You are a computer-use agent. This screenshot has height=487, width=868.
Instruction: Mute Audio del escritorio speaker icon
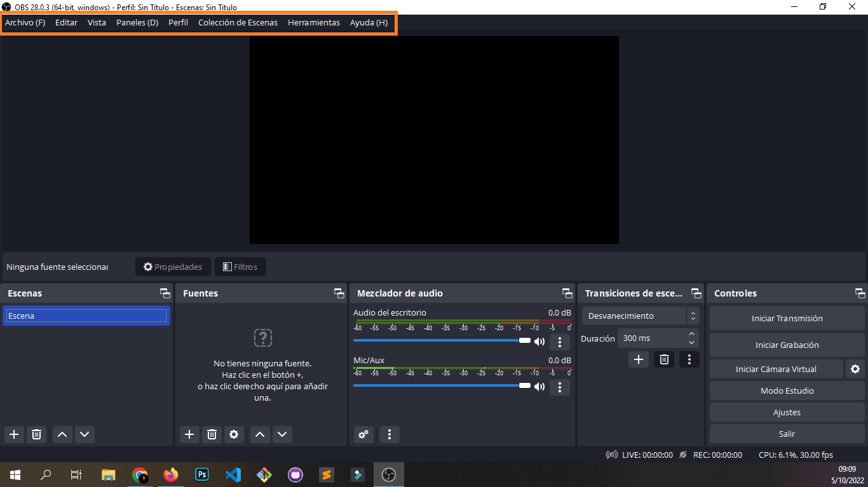click(539, 342)
